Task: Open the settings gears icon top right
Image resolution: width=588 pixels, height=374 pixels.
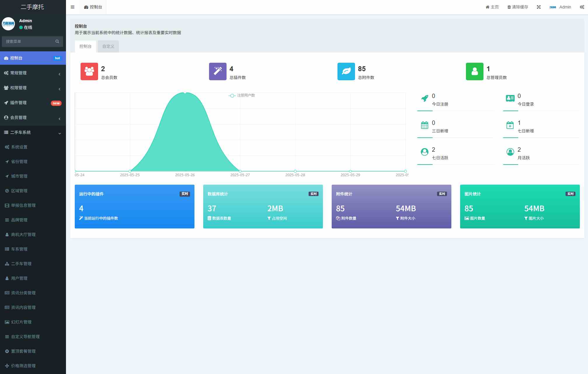Action: point(582,7)
